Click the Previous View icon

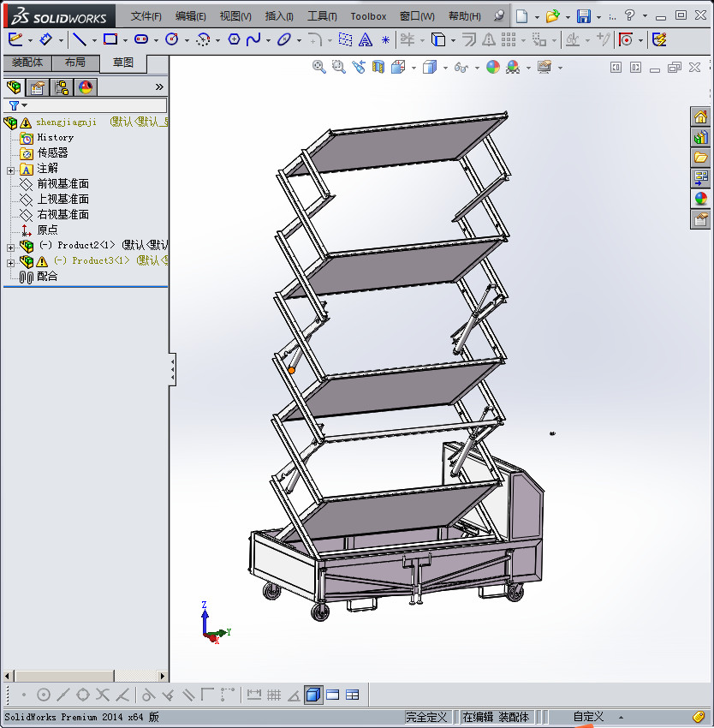(359, 68)
